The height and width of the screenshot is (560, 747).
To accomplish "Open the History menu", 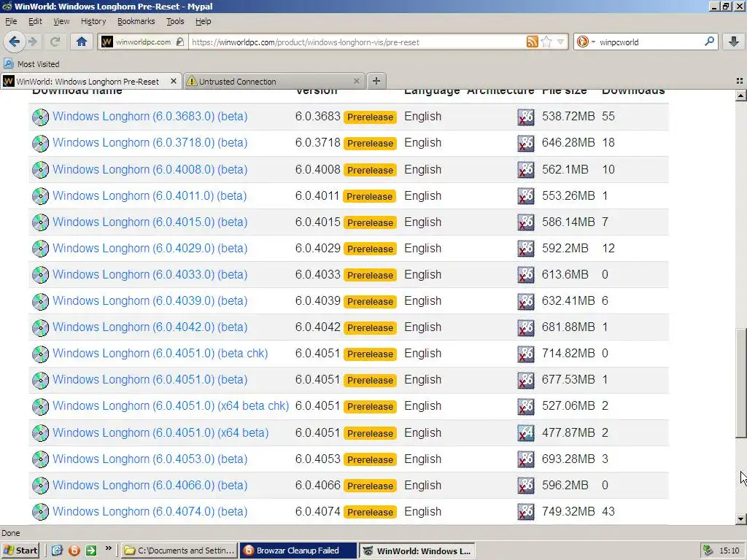I will coord(93,21).
